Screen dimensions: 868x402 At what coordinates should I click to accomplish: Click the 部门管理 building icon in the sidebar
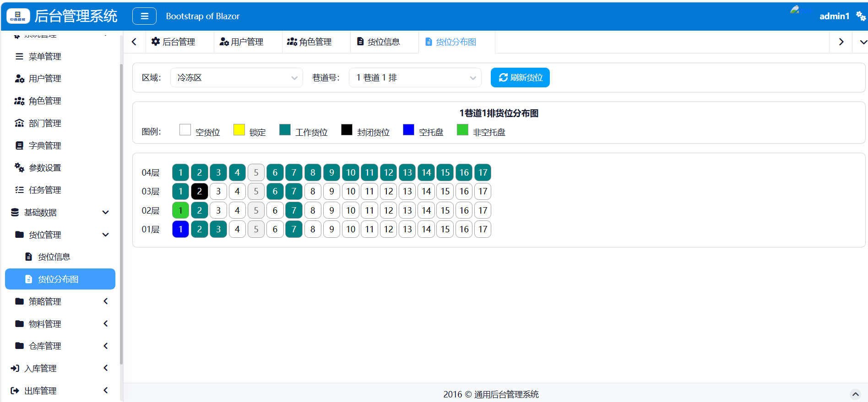(x=19, y=123)
